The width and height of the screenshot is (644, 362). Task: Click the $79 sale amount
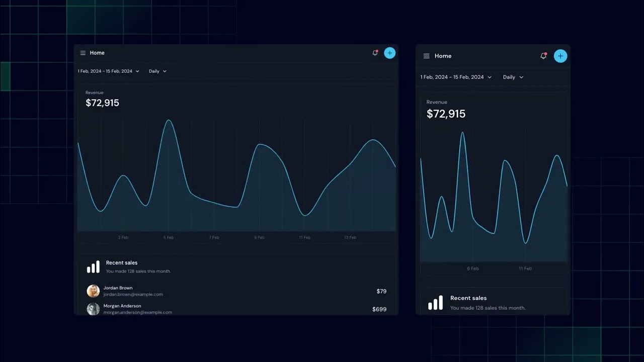[x=381, y=291]
